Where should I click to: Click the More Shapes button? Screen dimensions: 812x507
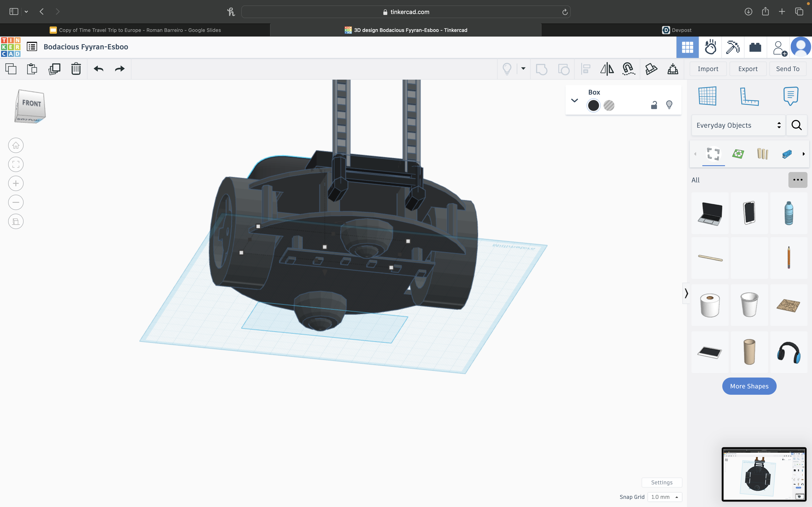click(x=749, y=386)
